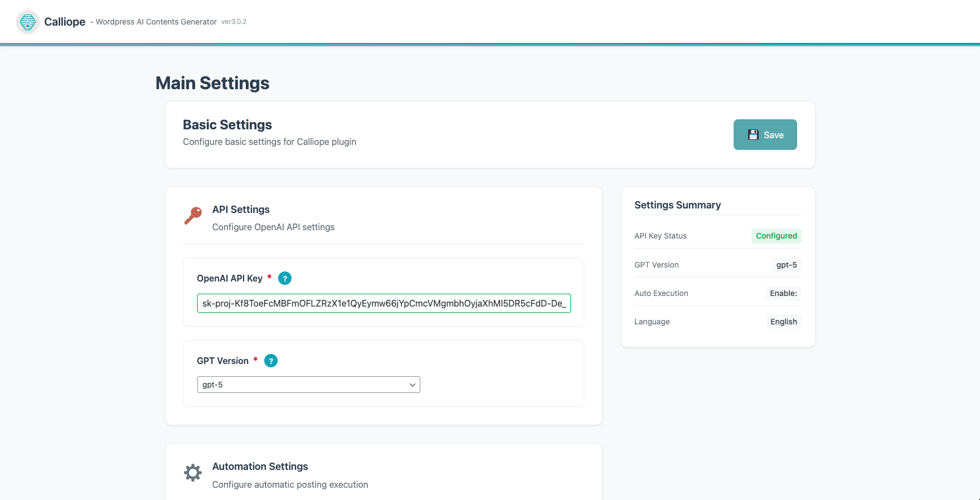980x500 pixels.
Task: Click the ver3.0.2 version label
Action: coord(234,22)
